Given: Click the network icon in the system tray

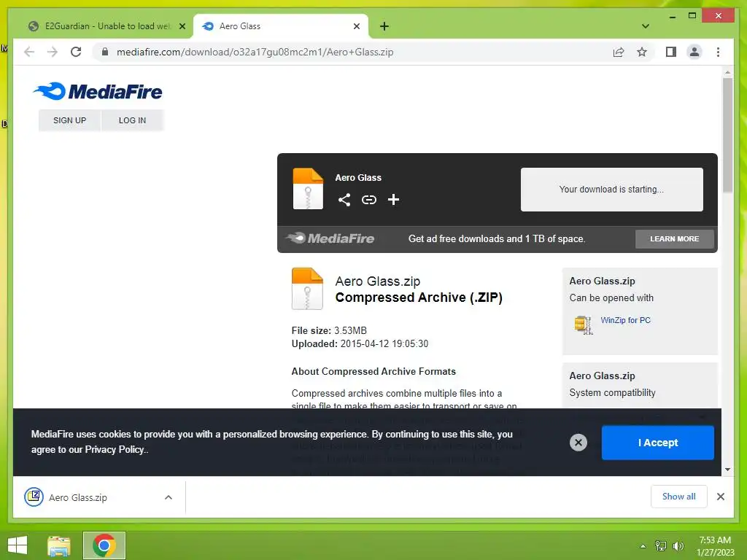Looking at the screenshot, I should coord(661,546).
